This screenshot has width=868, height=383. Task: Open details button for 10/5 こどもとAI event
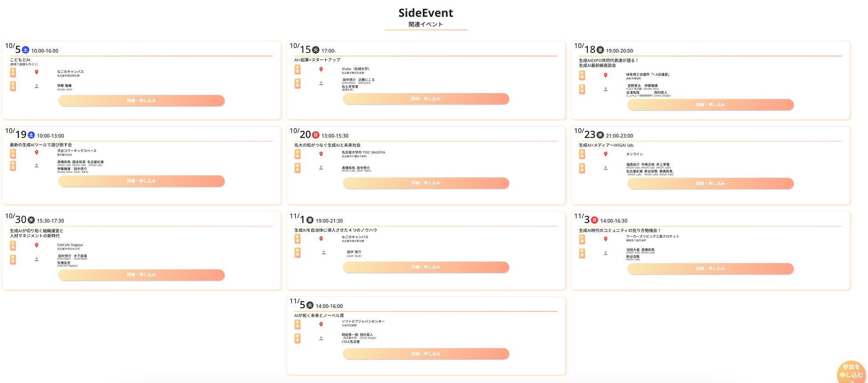coord(141,101)
